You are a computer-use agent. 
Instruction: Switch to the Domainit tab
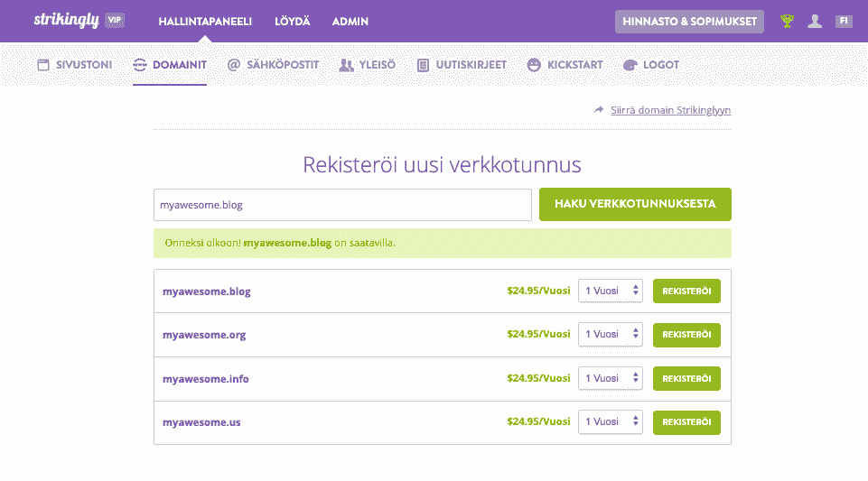[170, 65]
